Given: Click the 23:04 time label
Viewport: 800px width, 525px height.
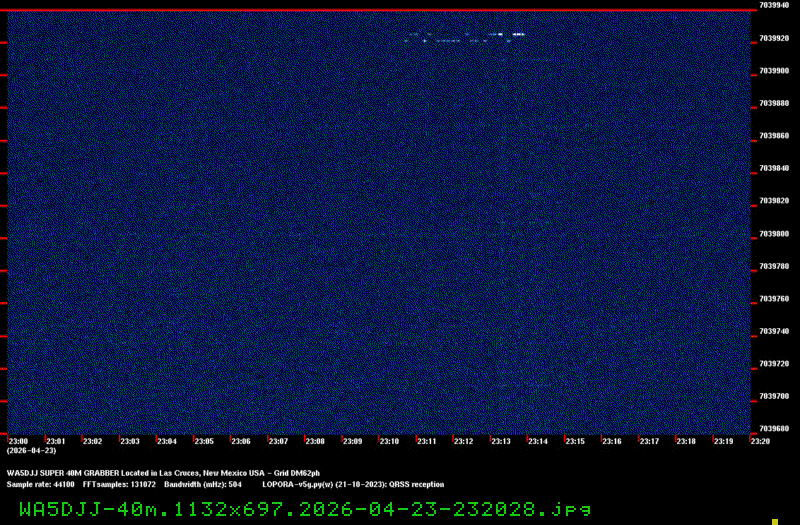Looking at the screenshot, I should [167, 441].
